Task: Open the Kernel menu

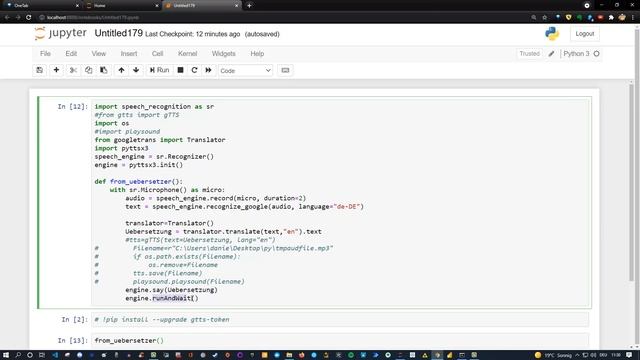Action: pos(187,53)
